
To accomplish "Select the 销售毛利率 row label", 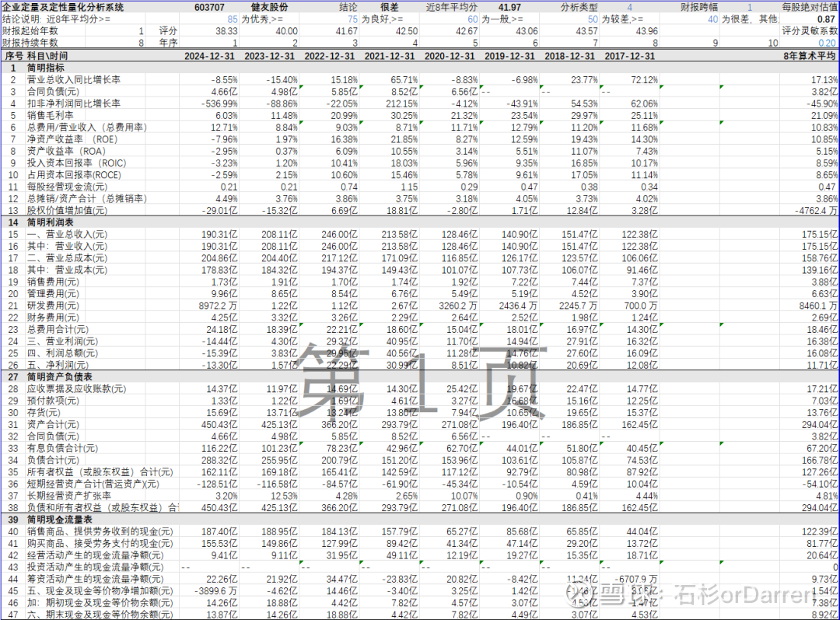I will [51, 115].
